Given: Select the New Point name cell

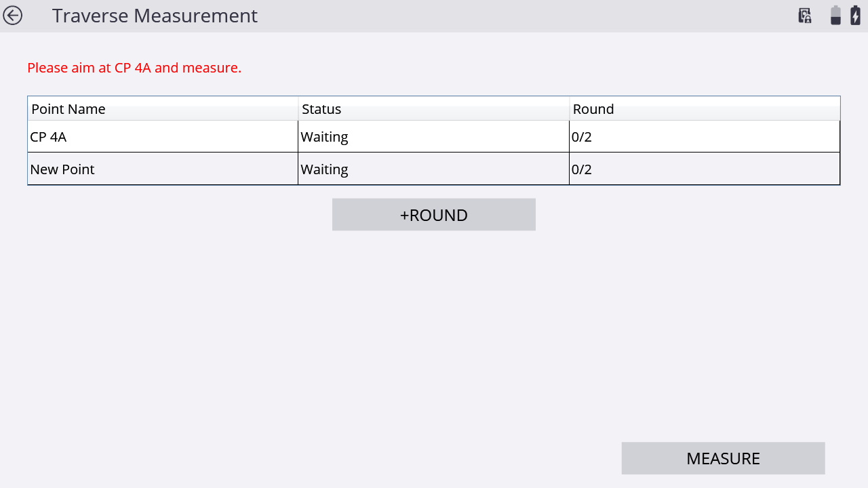Looking at the screenshot, I should [x=163, y=169].
